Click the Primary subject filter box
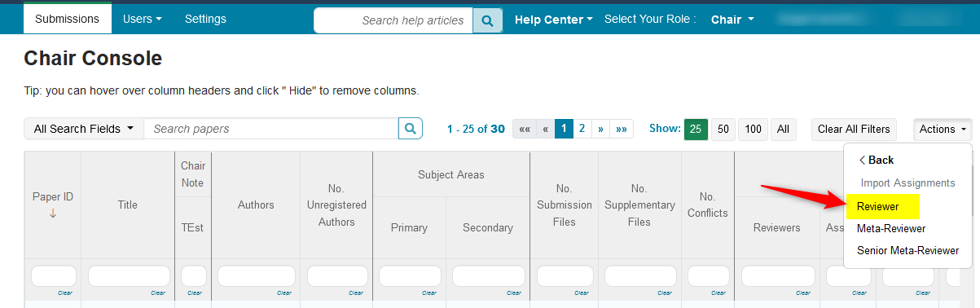 [409, 276]
